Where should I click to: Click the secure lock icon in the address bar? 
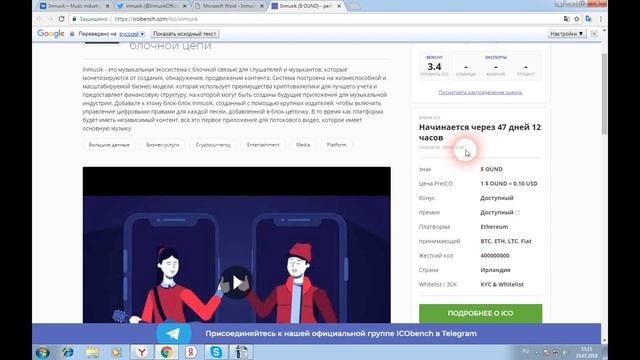74,19
